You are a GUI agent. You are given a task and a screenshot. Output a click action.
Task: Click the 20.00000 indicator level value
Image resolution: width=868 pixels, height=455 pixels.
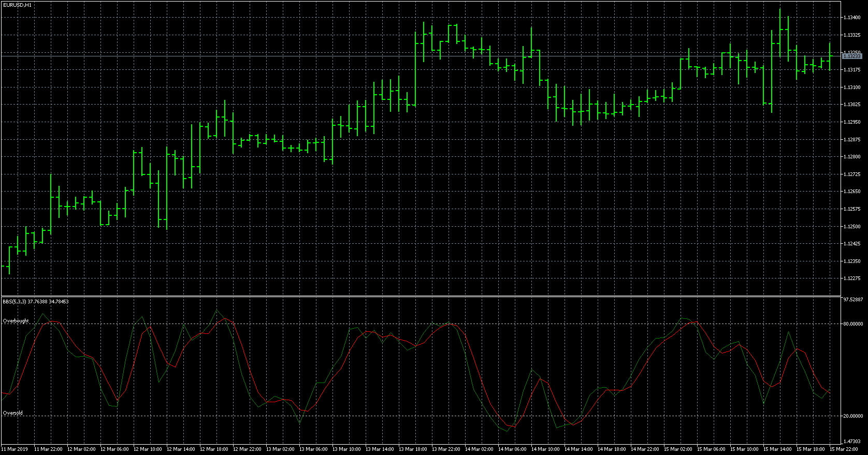tap(853, 416)
